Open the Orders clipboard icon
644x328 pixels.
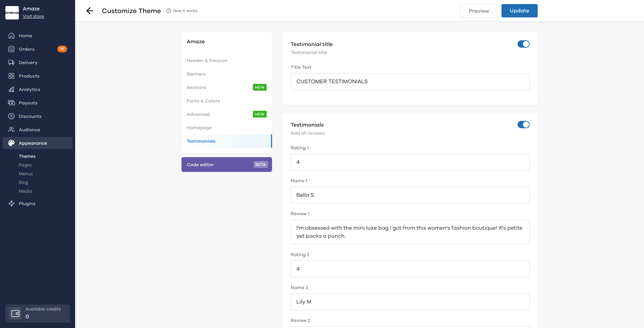pyautogui.click(x=11, y=49)
